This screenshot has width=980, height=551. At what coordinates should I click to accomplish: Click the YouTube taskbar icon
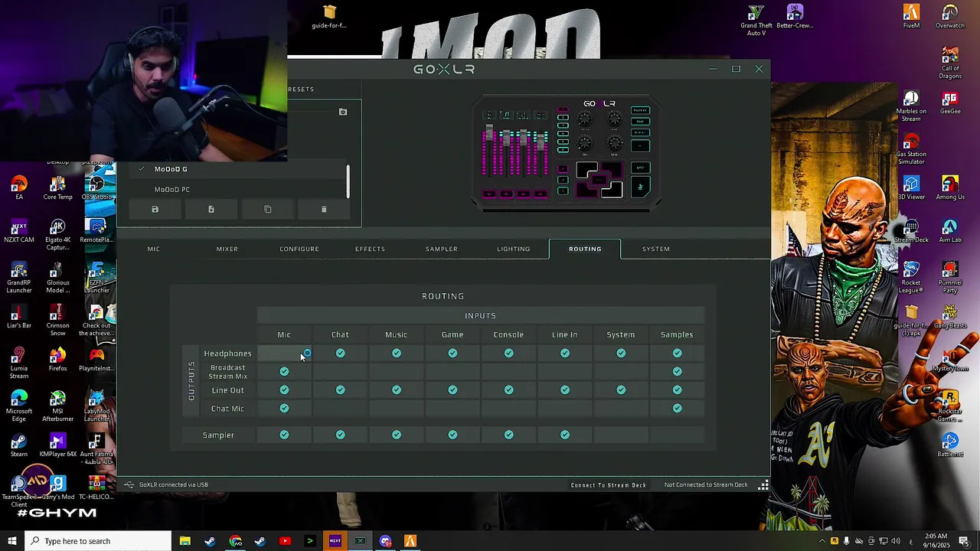tap(285, 541)
